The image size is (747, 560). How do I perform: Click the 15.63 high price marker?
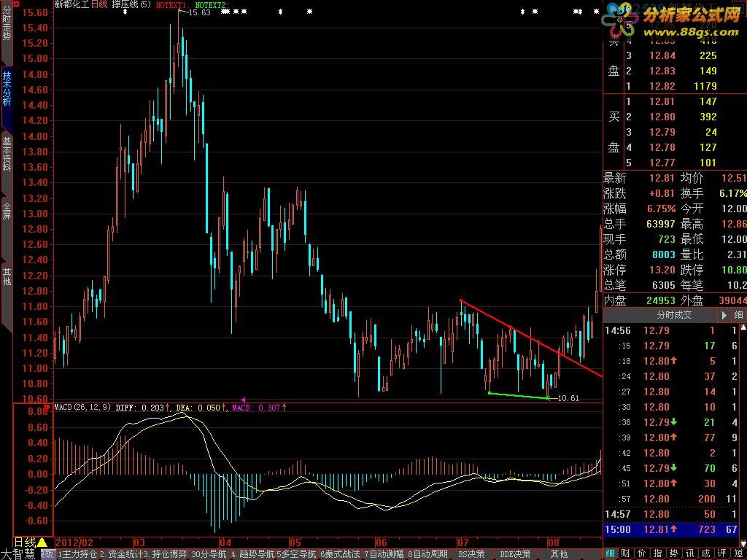click(200, 13)
